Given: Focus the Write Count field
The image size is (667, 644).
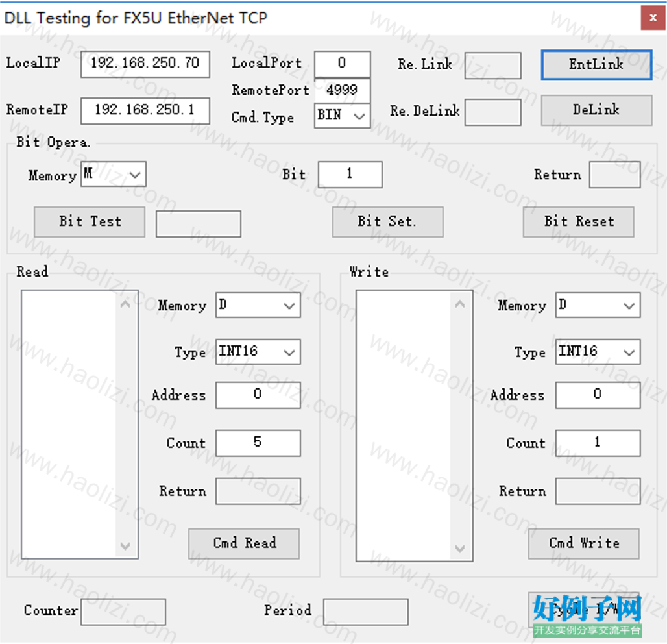Looking at the screenshot, I should point(598,443).
